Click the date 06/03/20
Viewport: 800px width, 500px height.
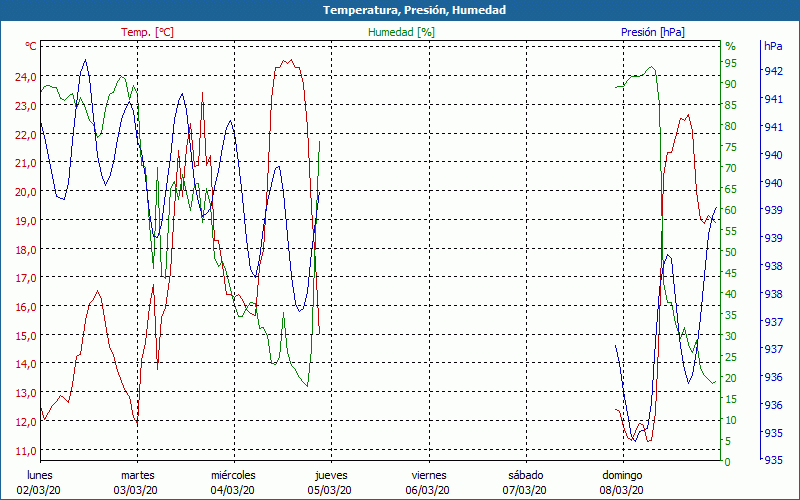click(x=428, y=491)
